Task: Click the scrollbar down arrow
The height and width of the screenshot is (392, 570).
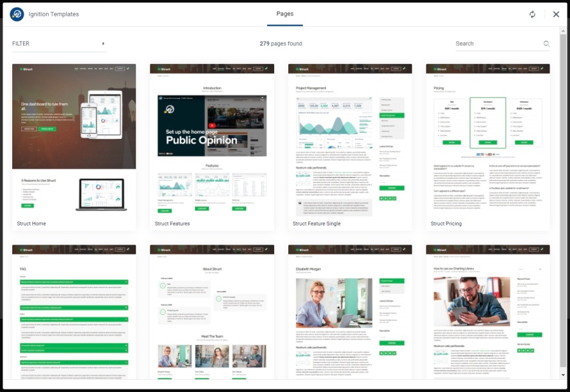Action: [563, 375]
